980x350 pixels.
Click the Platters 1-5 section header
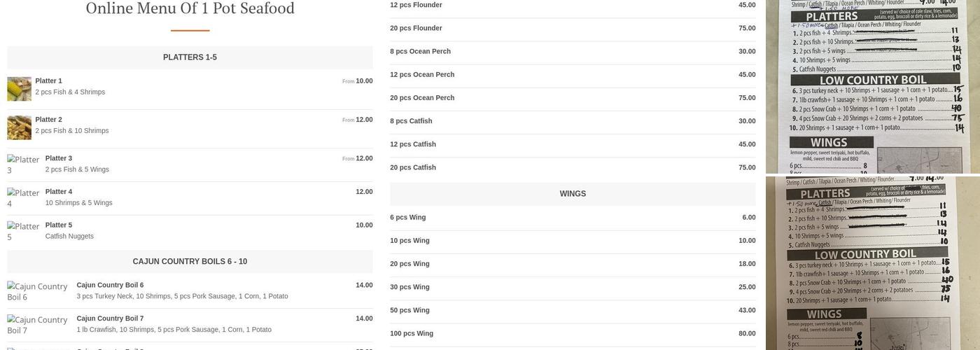(x=190, y=57)
